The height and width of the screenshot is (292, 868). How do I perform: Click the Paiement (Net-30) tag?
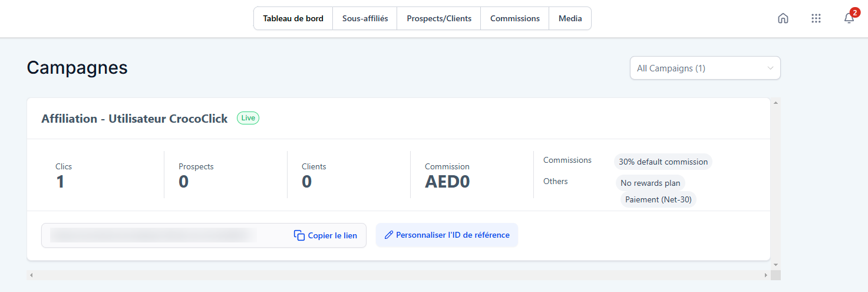[x=658, y=199]
